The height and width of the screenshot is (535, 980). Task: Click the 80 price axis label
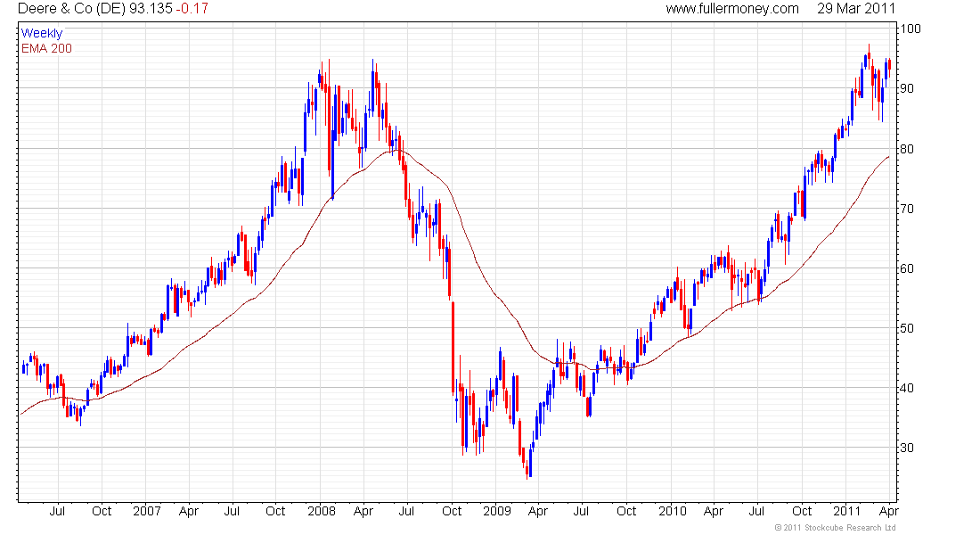(907, 150)
